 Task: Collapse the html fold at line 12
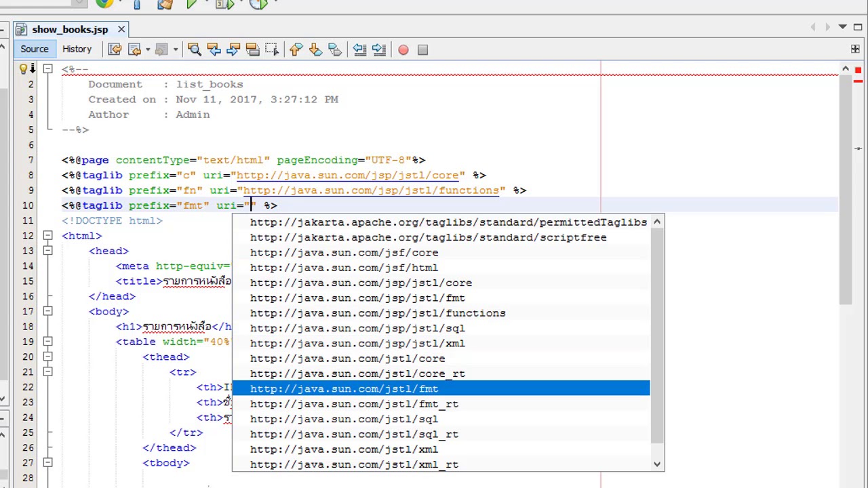pyautogui.click(x=47, y=235)
